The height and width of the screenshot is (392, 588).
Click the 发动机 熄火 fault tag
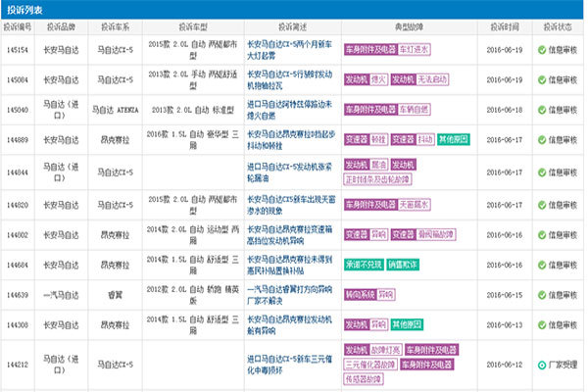366,79
